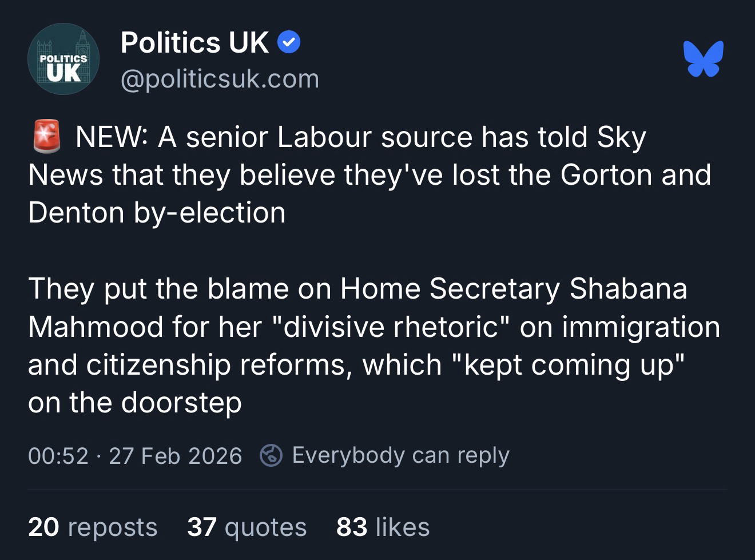Click "Gorton and" in the post text
The image size is (755, 560).
click(635, 175)
